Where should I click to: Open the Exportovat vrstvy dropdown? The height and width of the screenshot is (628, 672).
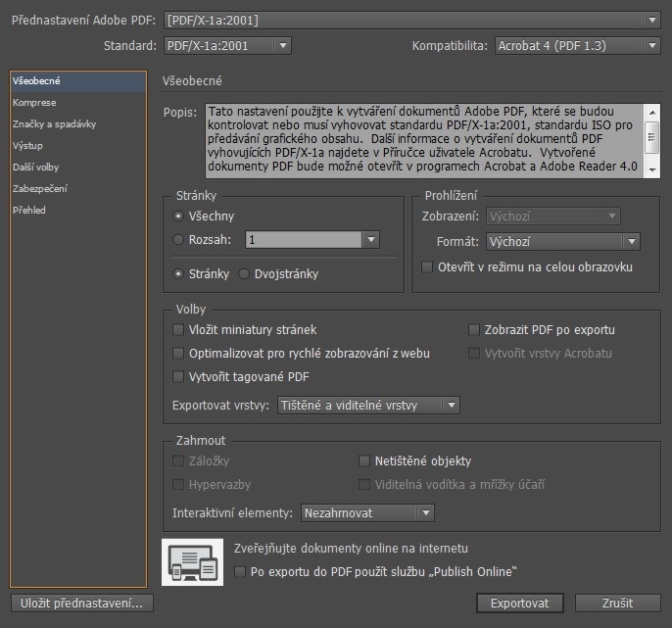coord(368,405)
